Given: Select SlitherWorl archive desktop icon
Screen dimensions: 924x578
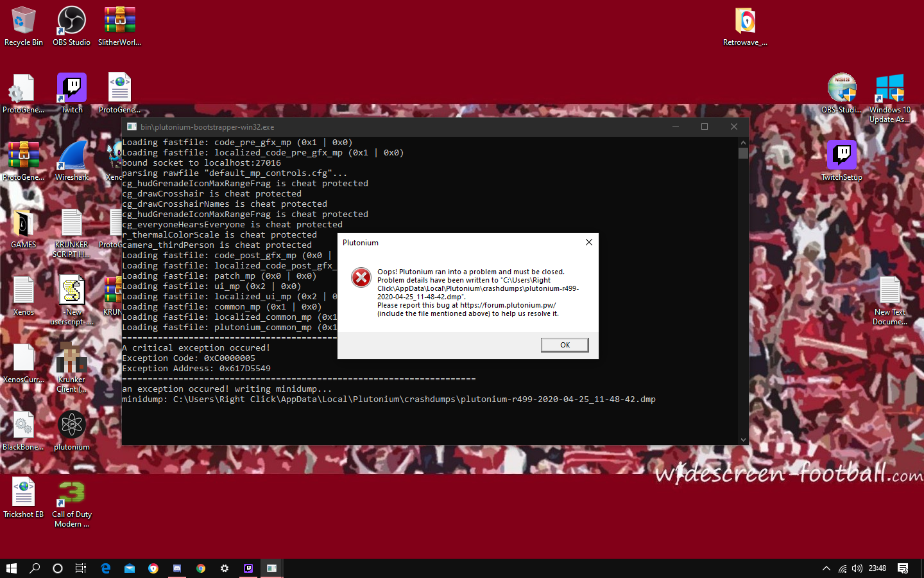Looking at the screenshot, I should coord(119,26).
